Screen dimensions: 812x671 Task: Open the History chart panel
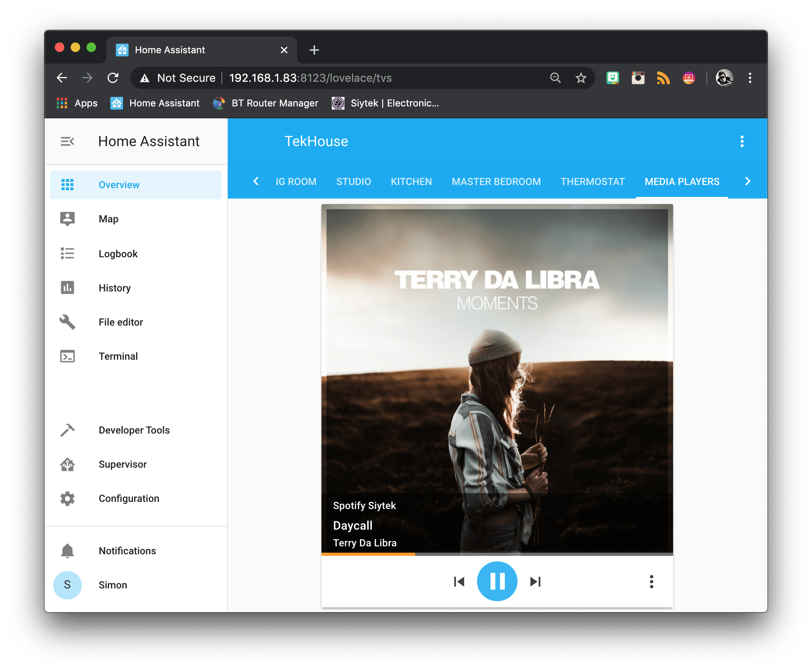click(114, 288)
